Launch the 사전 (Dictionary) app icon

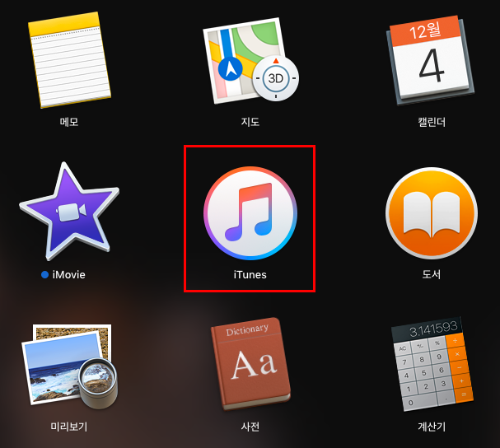point(250,364)
